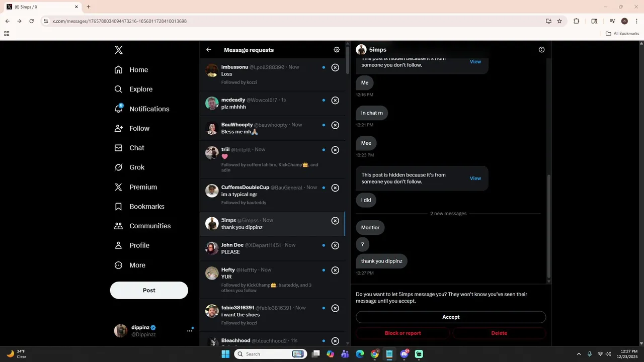Navigate back in Chrome

pos(7,21)
